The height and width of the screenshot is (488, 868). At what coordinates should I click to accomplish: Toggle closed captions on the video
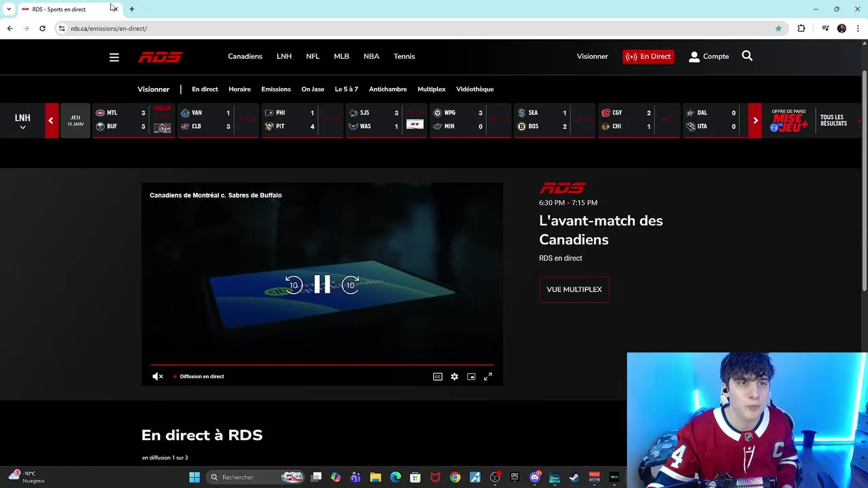pyautogui.click(x=437, y=377)
